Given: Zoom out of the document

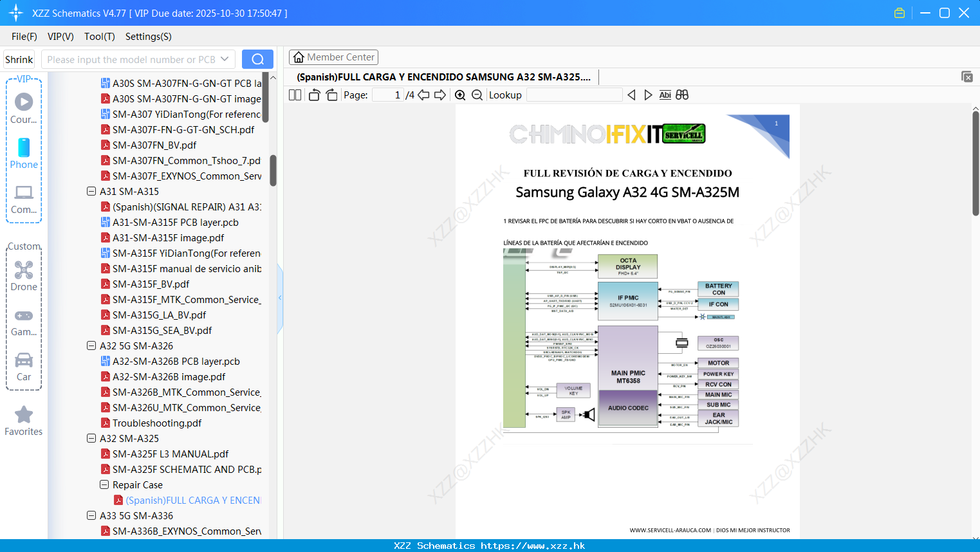Looking at the screenshot, I should pyautogui.click(x=477, y=95).
